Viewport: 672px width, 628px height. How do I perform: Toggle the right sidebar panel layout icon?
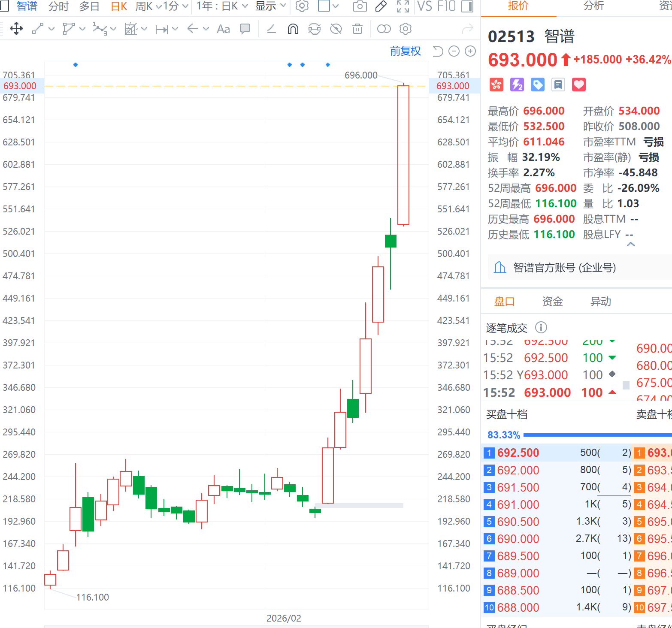(x=467, y=6)
